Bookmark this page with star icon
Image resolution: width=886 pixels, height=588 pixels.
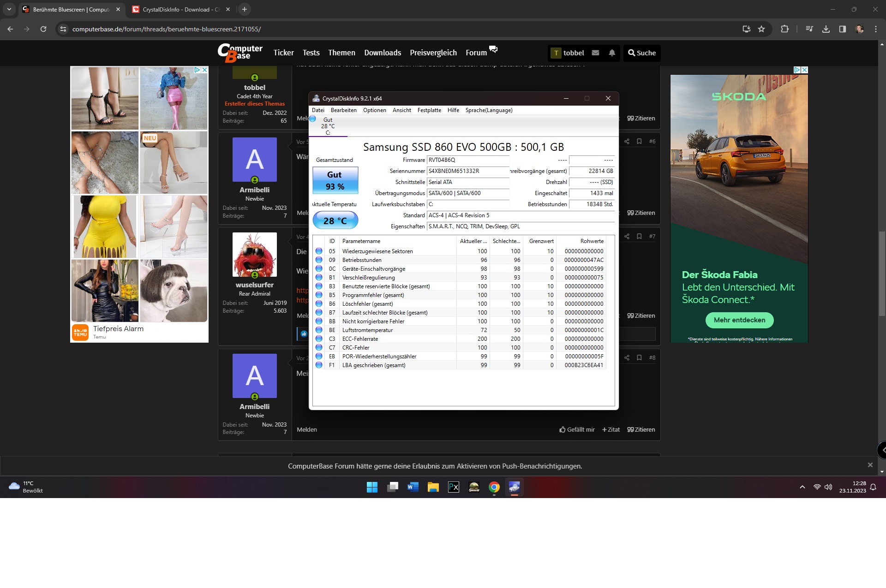click(x=761, y=29)
